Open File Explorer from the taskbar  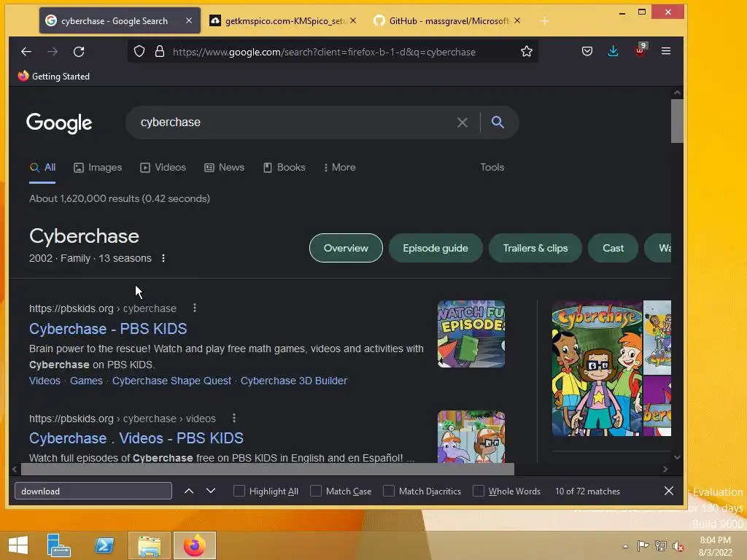(x=149, y=545)
